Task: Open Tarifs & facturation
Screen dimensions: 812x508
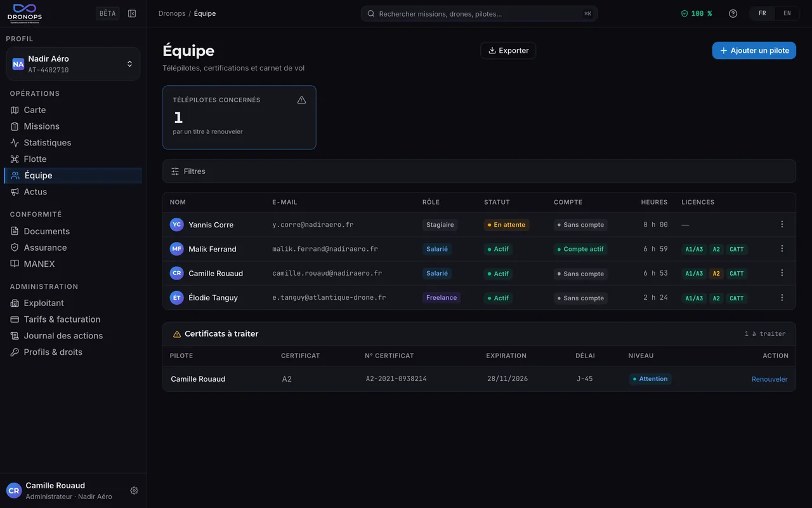Action: pyautogui.click(x=73, y=319)
